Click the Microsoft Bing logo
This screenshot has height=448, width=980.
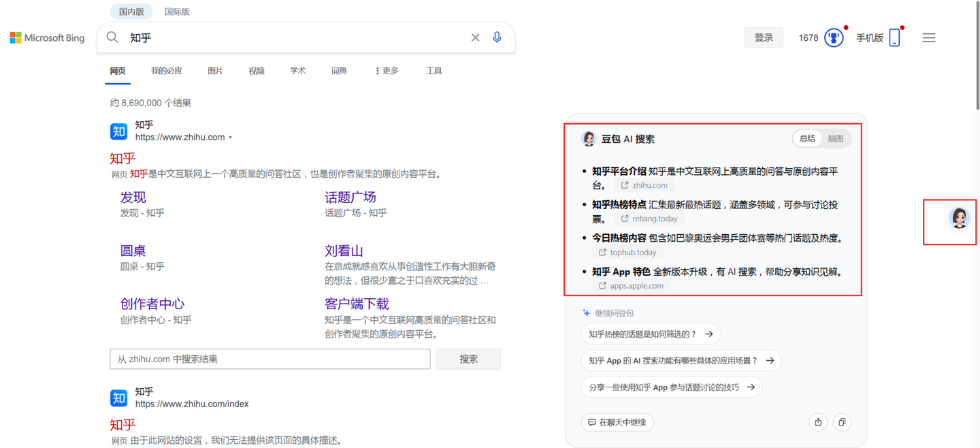coord(47,38)
